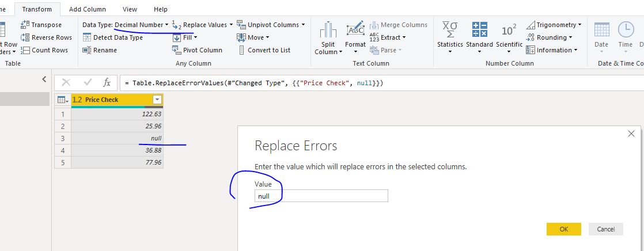This screenshot has height=251, width=644.
Task: Open the Information dropdown
Action: tap(552, 50)
